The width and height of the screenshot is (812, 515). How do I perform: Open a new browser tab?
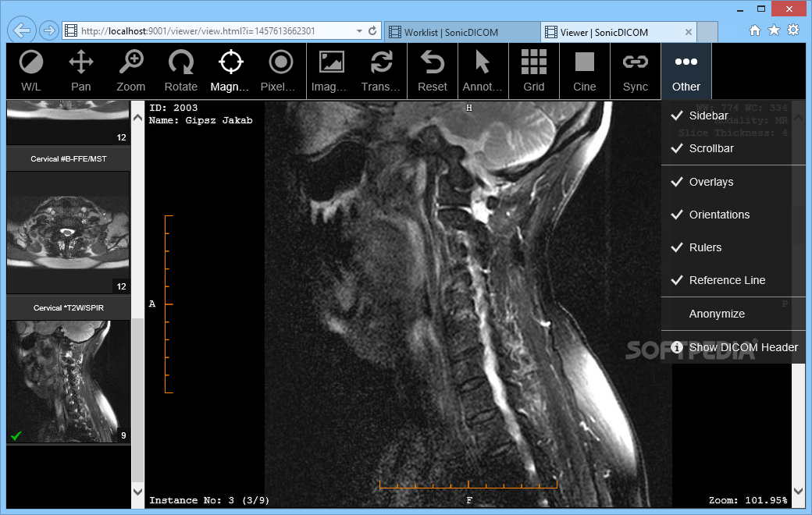click(707, 32)
